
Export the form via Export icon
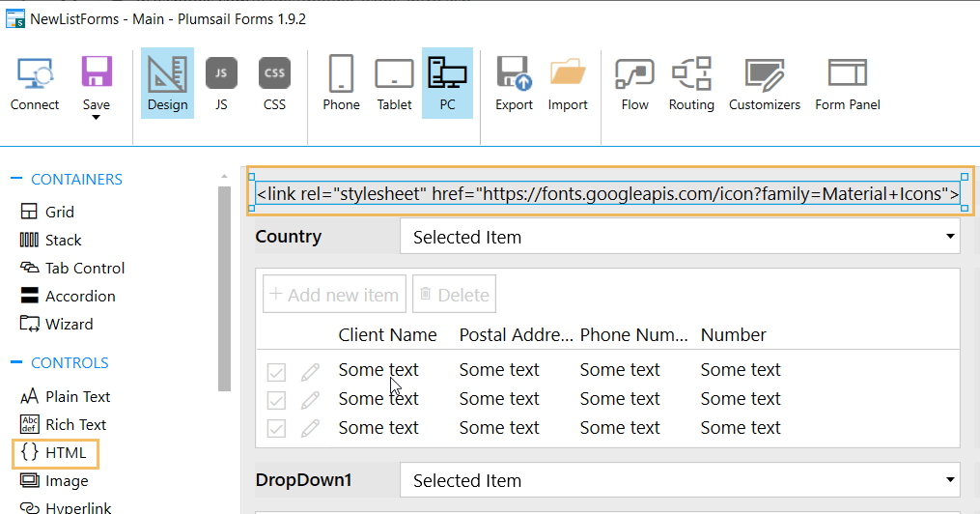click(x=514, y=83)
